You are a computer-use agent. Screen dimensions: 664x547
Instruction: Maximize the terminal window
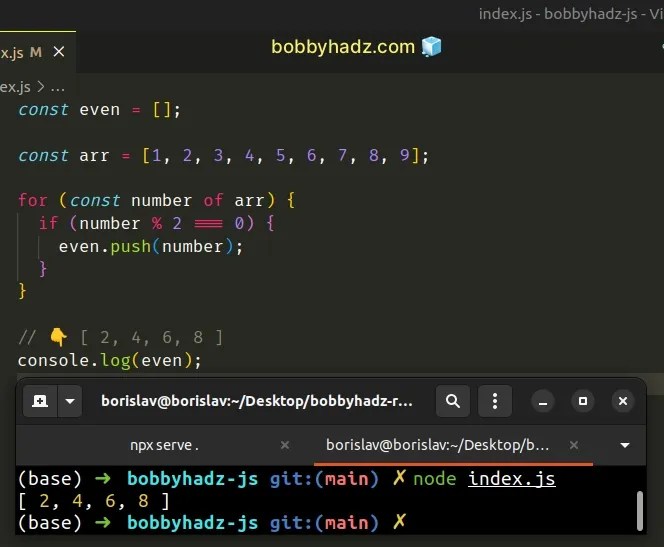click(x=583, y=401)
